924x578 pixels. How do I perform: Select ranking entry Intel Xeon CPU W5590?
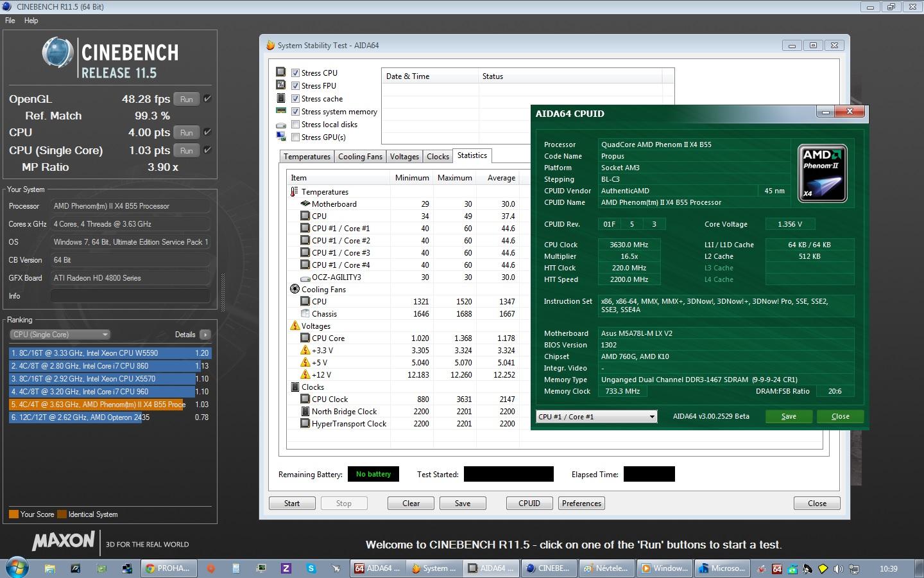109,353
